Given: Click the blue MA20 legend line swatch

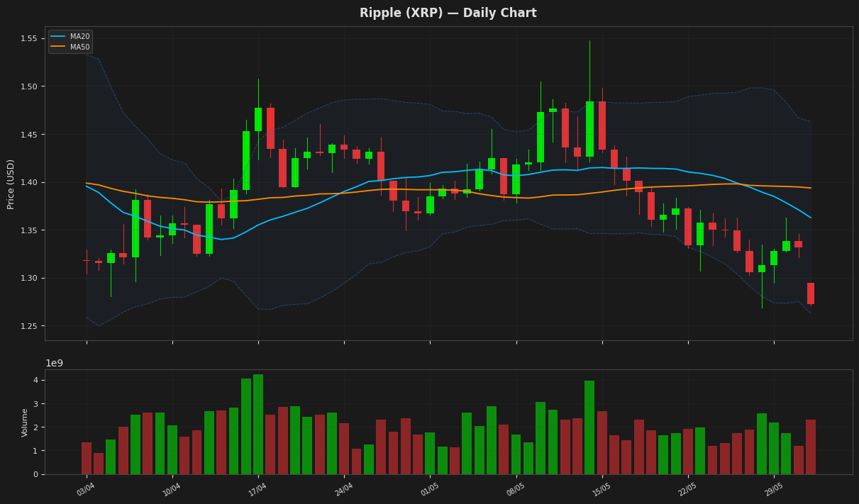Looking at the screenshot, I should (x=58, y=37).
